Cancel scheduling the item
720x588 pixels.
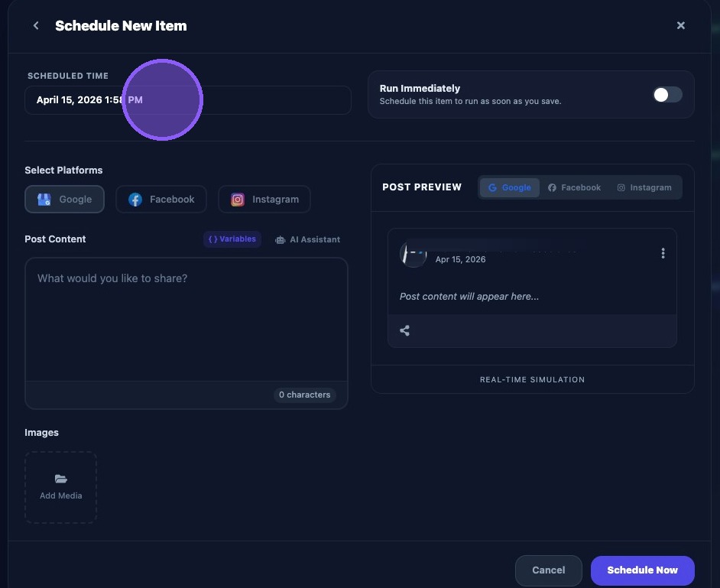tap(548, 570)
